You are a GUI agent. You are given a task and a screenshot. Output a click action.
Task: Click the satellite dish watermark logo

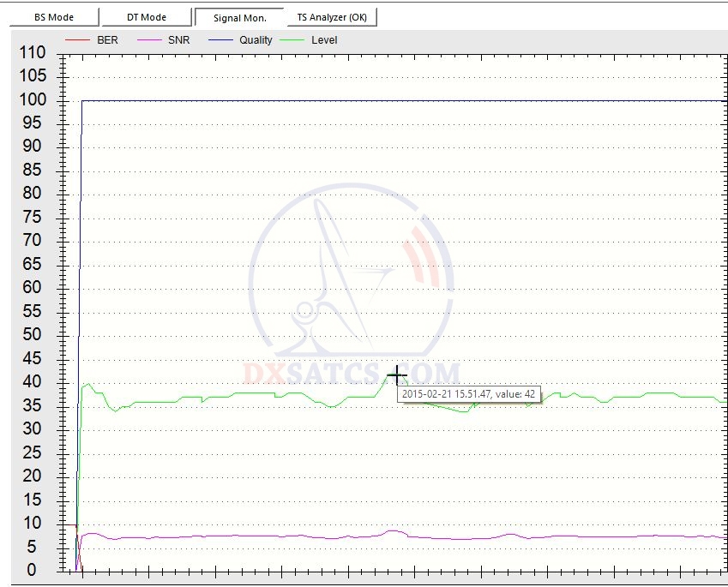352,274
